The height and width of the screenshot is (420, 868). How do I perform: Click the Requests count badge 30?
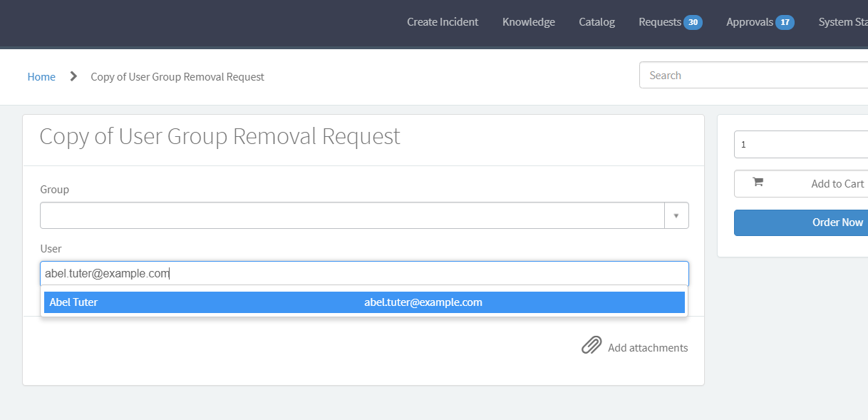(x=693, y=23)
